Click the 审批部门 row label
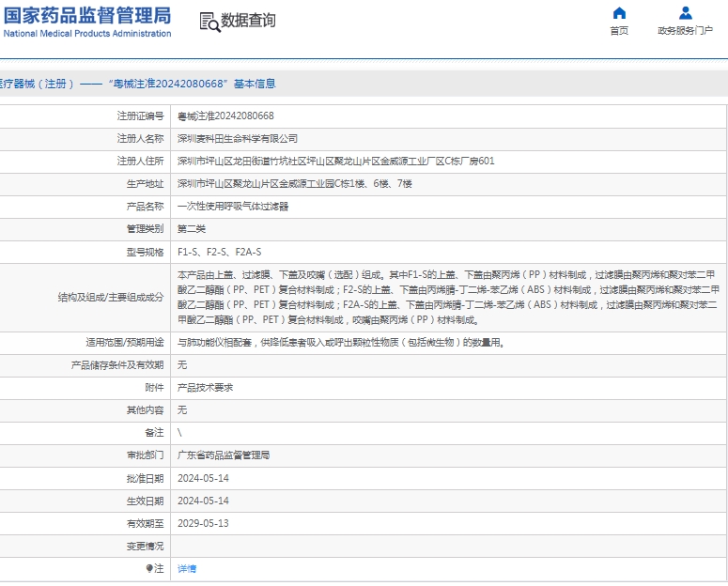The width and height of the screenshot is (728, 586). 145,455
